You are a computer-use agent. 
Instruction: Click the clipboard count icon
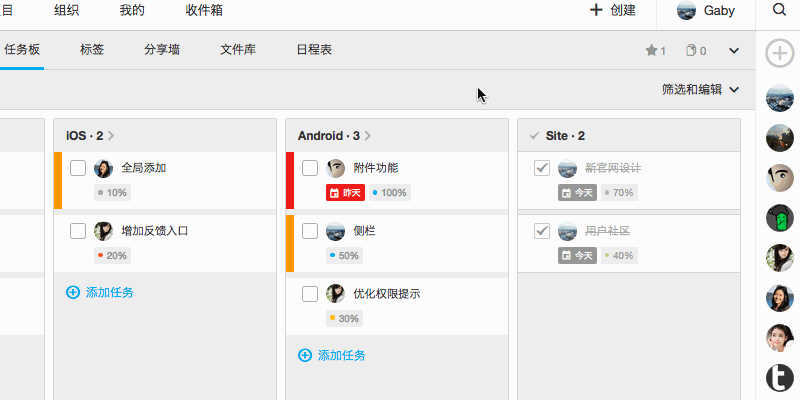pos(690,50)
